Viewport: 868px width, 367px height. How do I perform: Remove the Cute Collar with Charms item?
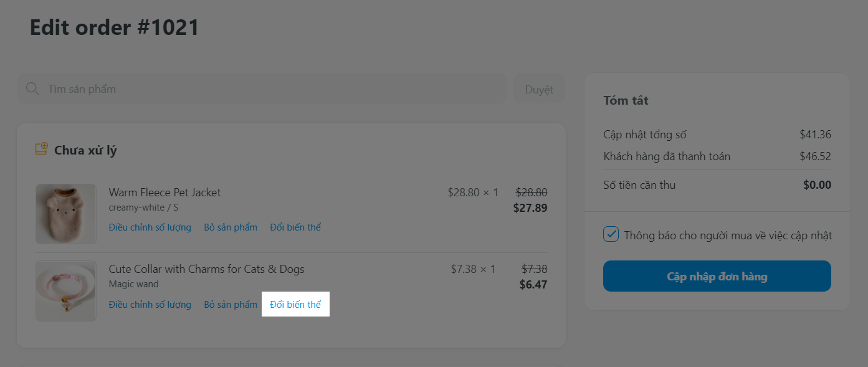(x=231, y=305)
